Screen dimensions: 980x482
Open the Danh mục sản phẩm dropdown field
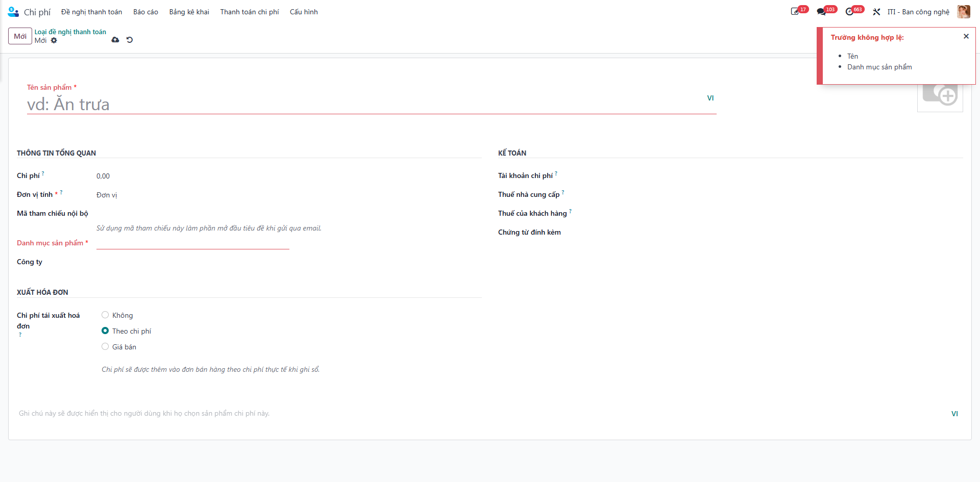(x=193, y=243)
